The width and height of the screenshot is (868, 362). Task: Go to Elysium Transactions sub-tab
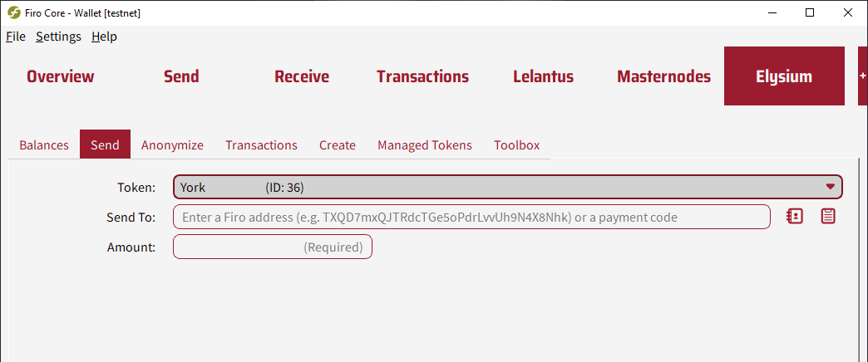tap(261, 144)
